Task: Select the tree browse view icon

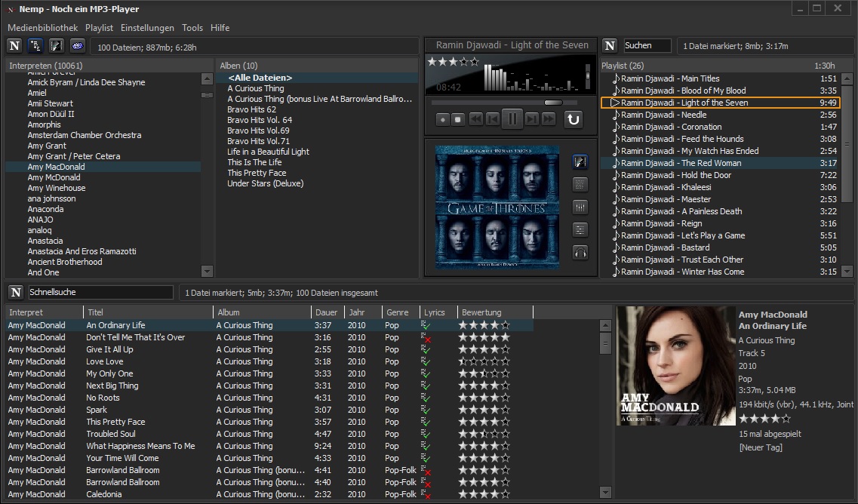Action: tap(35, 46)
